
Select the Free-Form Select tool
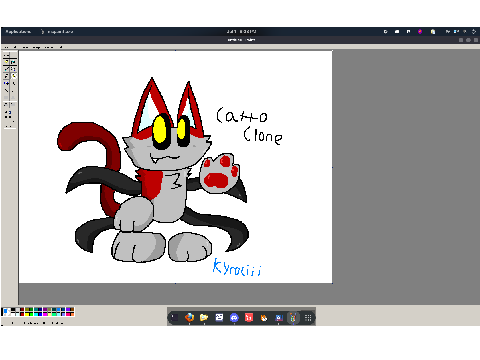tap(6, 55)
